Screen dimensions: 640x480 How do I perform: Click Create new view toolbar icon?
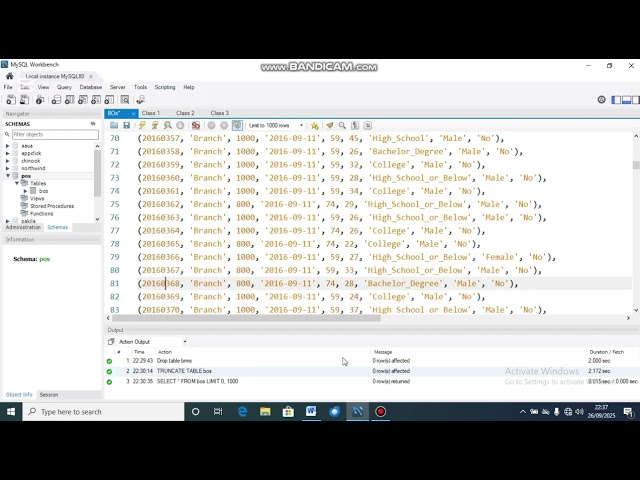83,100
